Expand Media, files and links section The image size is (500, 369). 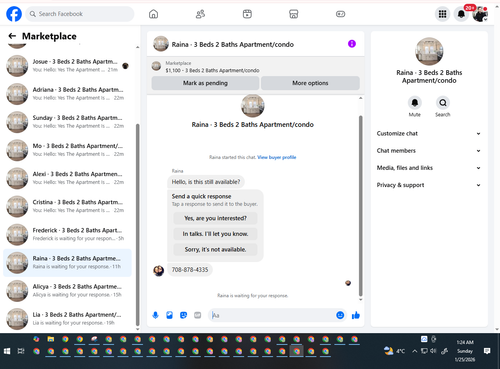point(429,168)
